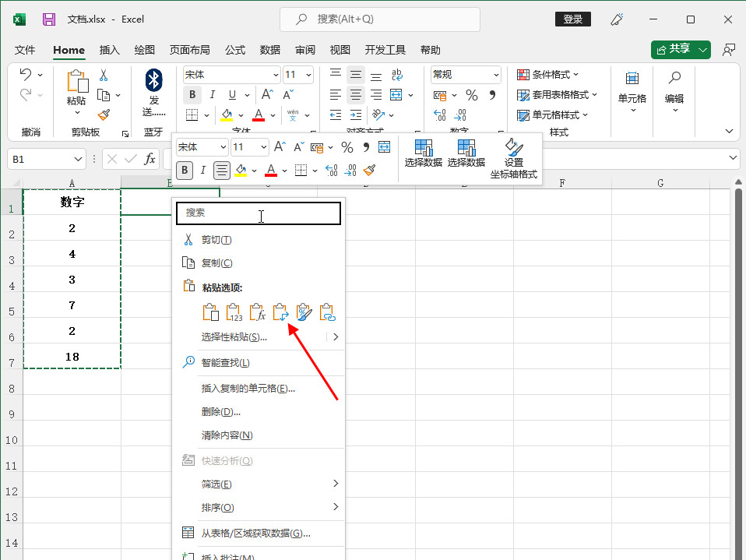Apply mini toolbar red font color
This screenshot has width=746, height=560.
coord(271,171)
